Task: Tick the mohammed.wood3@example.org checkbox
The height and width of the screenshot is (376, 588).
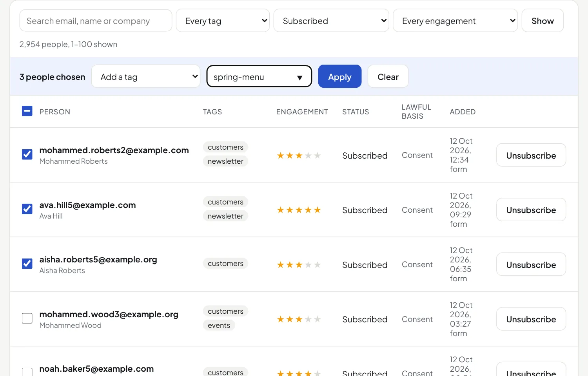Action: (x=27, y=318)
